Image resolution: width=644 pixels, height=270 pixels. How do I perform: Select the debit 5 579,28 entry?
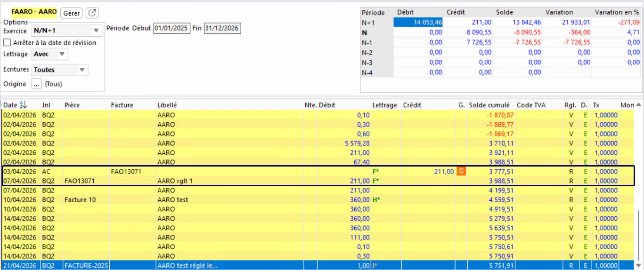[x=357, y=143]
